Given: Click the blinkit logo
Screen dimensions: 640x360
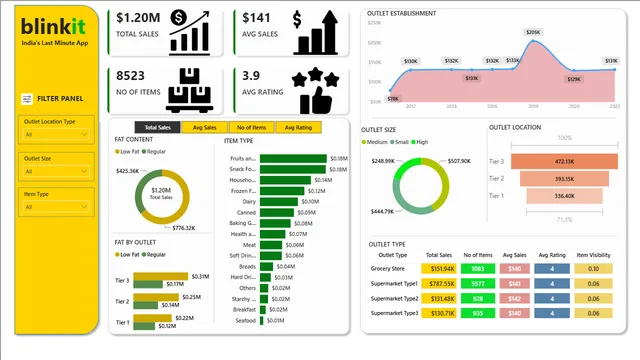Looking at the screenshot, I should click(53, 27).
